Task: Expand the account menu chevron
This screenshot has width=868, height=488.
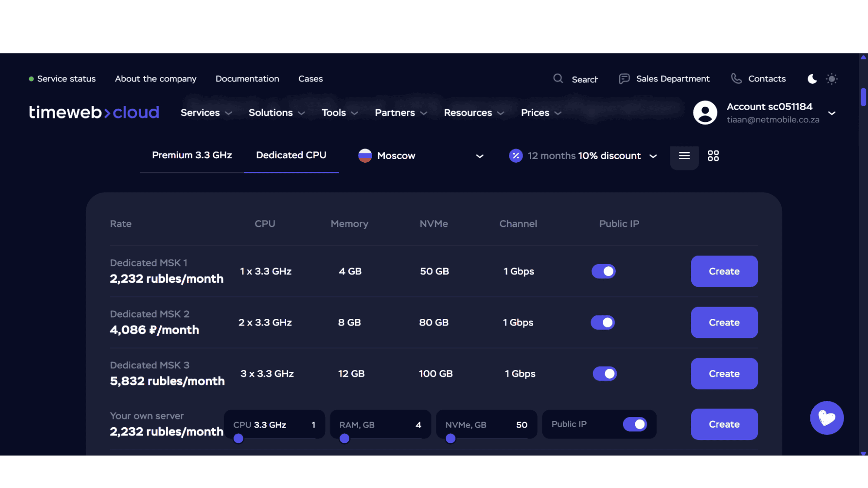Action: pyautogui.click(x=832, y=113)
